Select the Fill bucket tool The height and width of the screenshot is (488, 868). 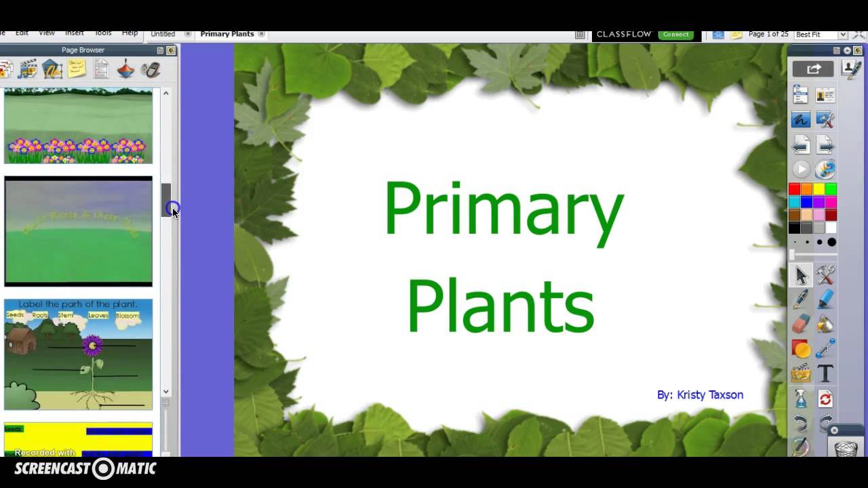click(825, 324)
